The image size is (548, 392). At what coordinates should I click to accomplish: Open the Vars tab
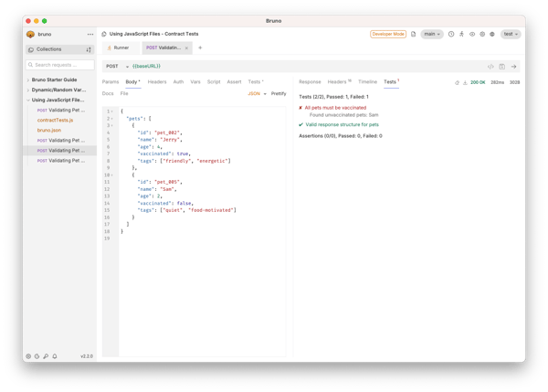[x=195, y=82]
